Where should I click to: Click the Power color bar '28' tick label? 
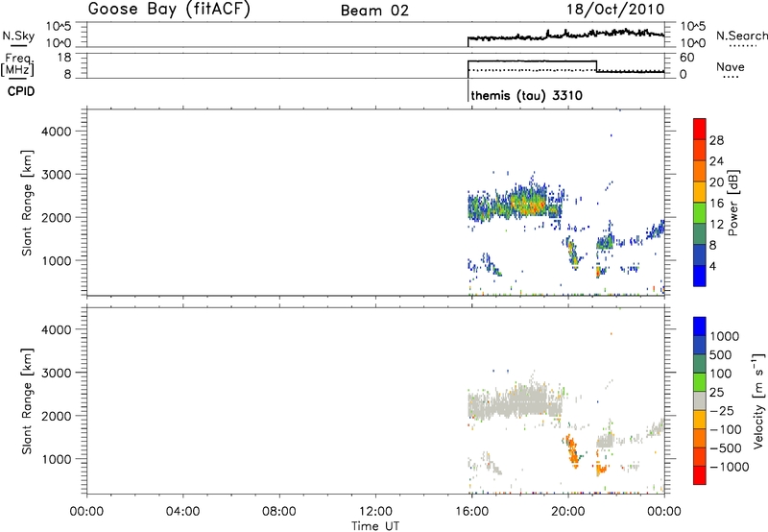(x=716, y=140)
